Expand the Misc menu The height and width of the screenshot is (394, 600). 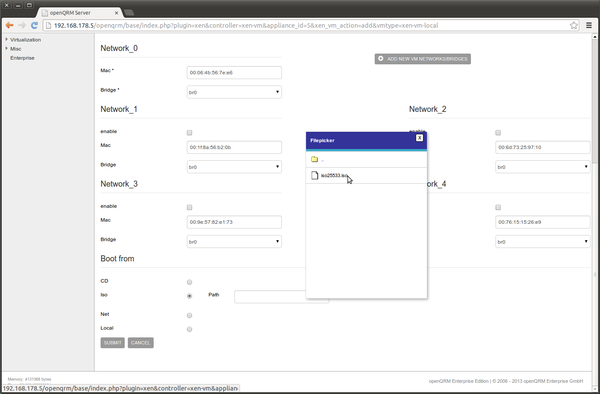(x=16, y=49)
